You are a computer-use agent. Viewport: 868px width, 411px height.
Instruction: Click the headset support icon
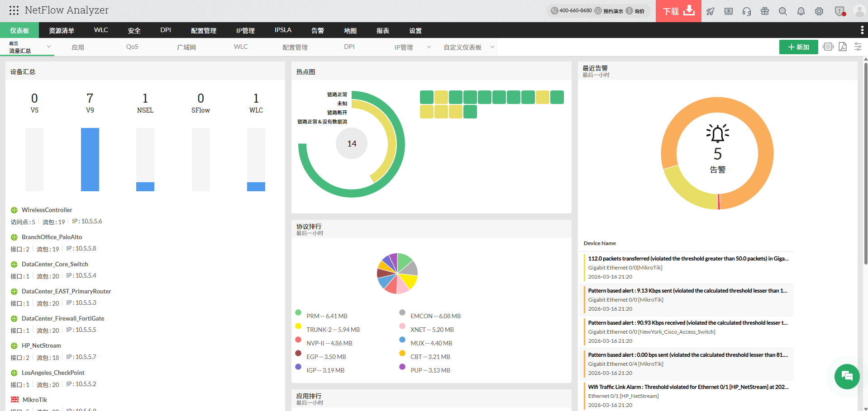tap(746, 11)
